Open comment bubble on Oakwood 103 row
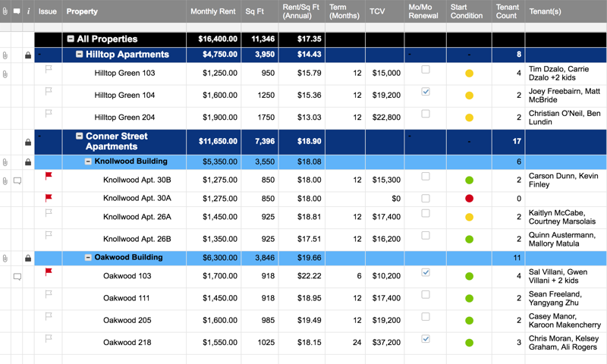This screenshot has height=364, width=607. pyautogui.click(x=17, y=277)
